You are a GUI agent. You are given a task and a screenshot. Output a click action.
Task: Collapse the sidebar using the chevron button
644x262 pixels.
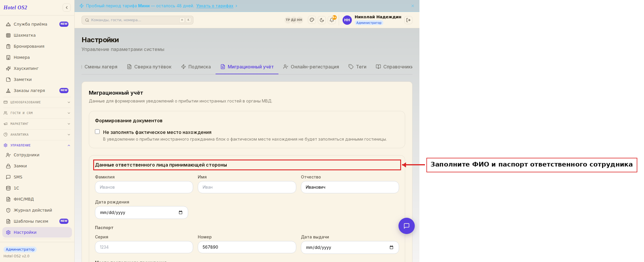click(x=67, y=8)
